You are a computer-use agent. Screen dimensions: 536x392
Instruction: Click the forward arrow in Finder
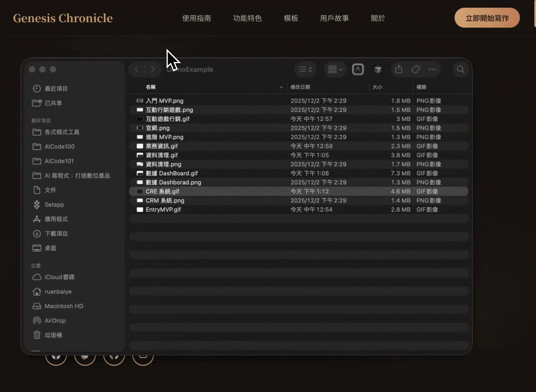(153, 69)
